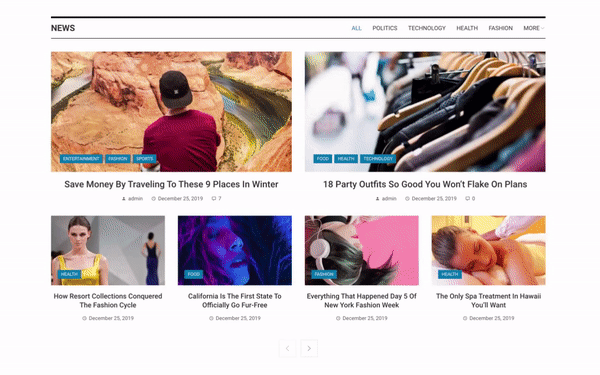600x375 pixels.
Task: Click comment count 7 icon on travel post
Action: [x=217, y=199]
